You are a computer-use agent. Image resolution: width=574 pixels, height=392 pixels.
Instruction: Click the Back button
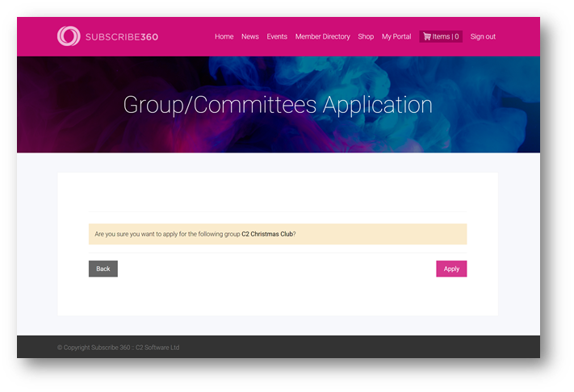tap(103, 269)
